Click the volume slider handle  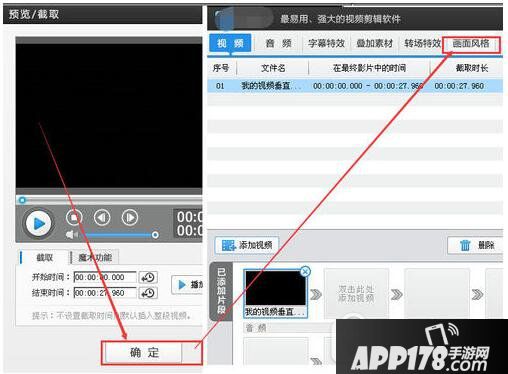point(155,235)
